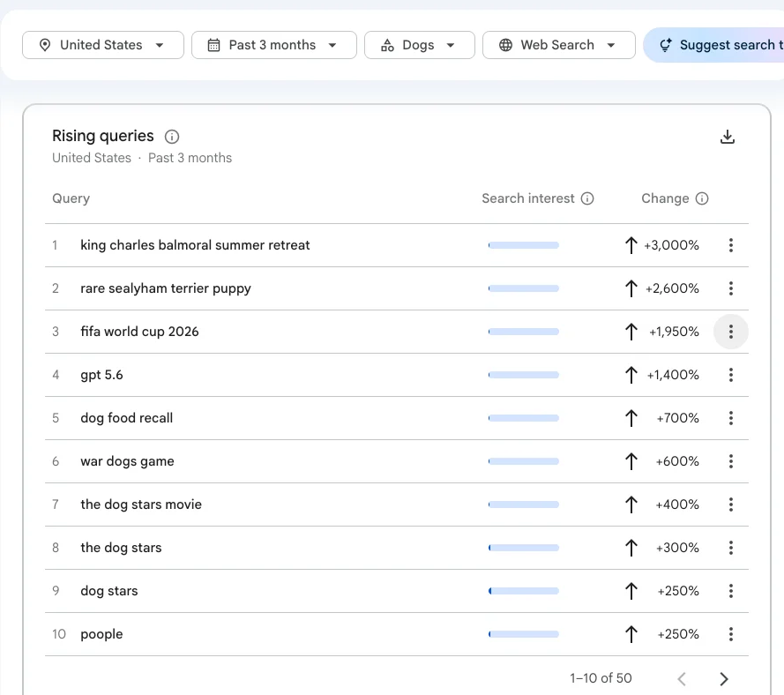
Task: Open more options for war dogs game
Action: [730, 461]
